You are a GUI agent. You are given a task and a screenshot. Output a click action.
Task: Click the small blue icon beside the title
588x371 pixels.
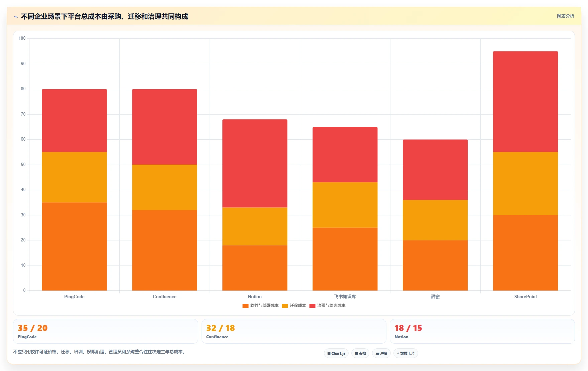point(16,17)
